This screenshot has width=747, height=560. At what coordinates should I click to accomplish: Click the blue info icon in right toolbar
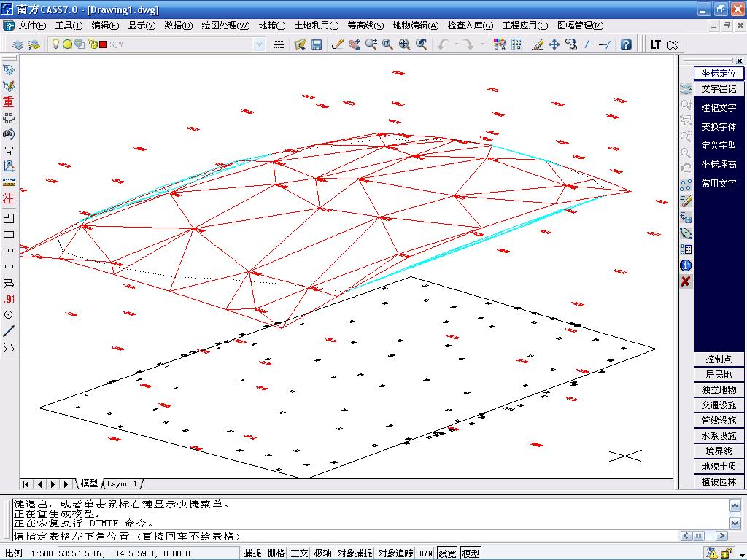[x=686, y=265]
